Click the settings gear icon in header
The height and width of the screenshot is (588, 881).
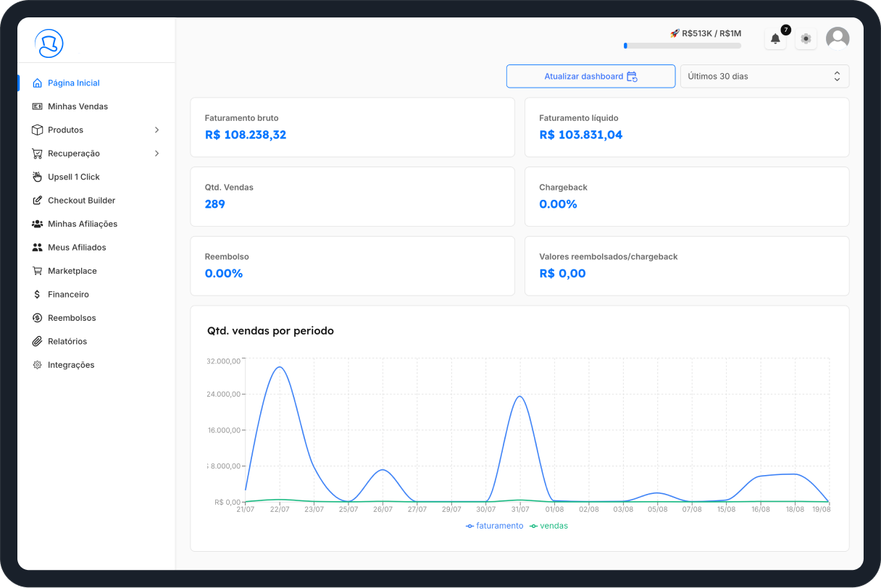tap(806, 39)
